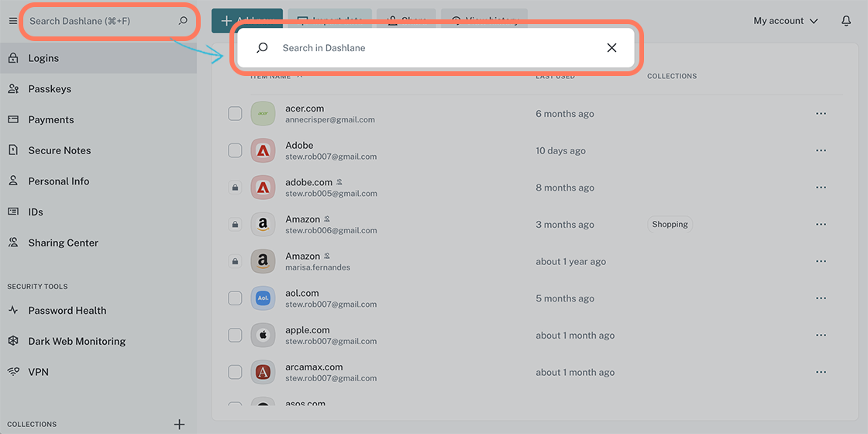868x434 pixels.
Task: Click the Adobe logo icon for Adobe login
Action: [263, 150]
